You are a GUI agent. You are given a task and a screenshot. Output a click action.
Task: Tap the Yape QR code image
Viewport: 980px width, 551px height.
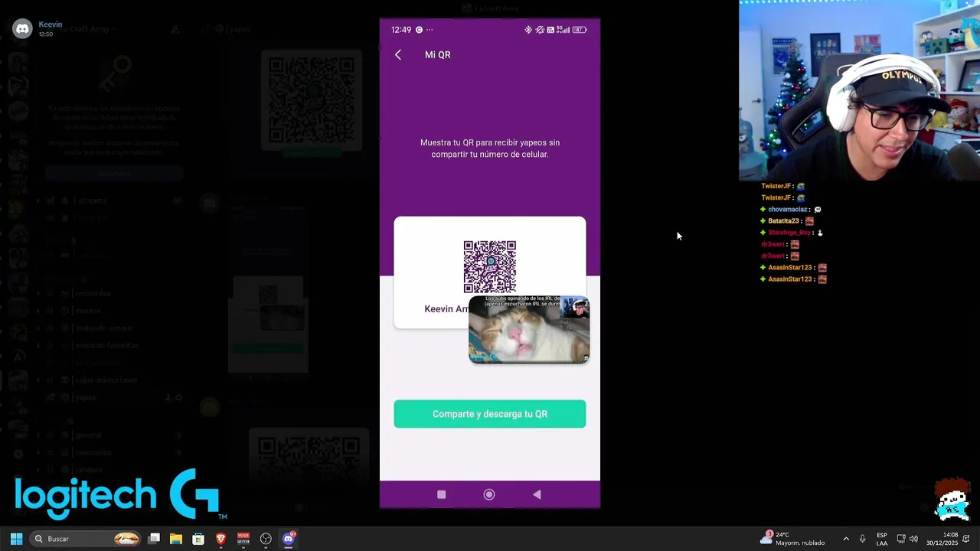(490, 267)
